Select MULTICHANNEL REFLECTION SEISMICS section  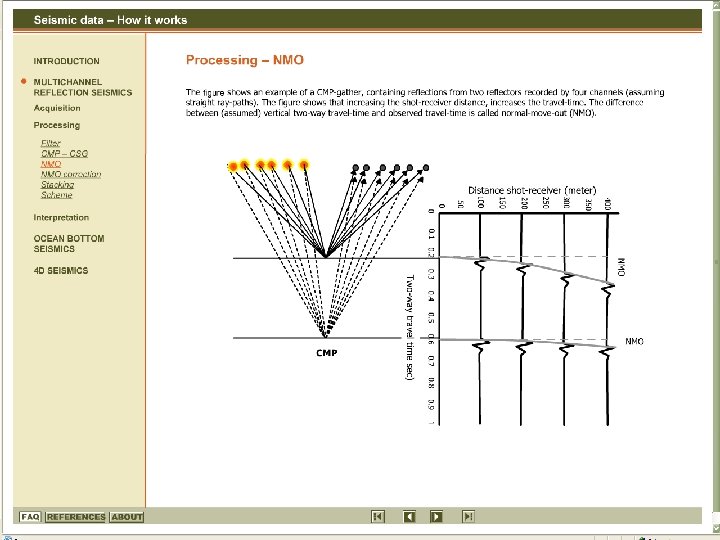tap(83, 87)
